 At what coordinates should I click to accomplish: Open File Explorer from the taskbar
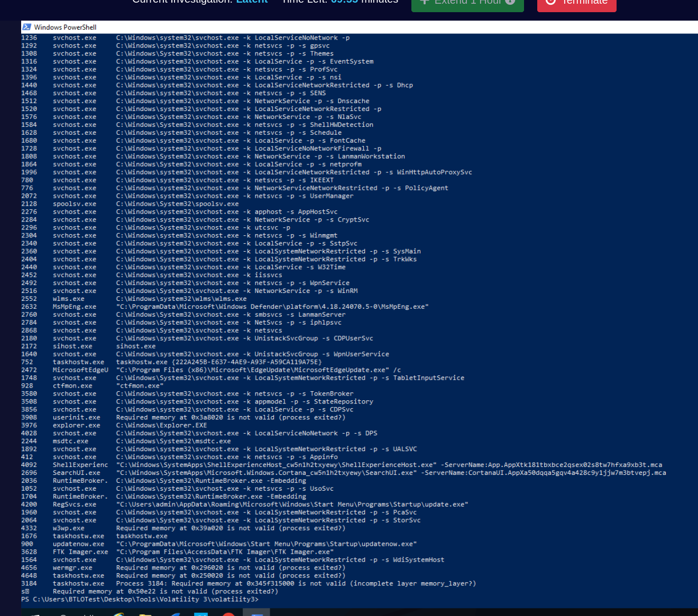[145, 613]
